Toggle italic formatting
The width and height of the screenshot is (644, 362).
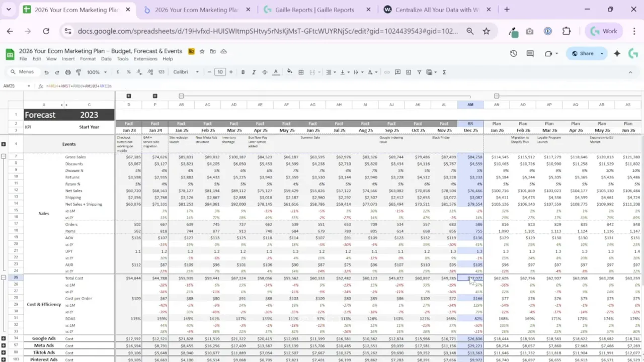point(253,72)
